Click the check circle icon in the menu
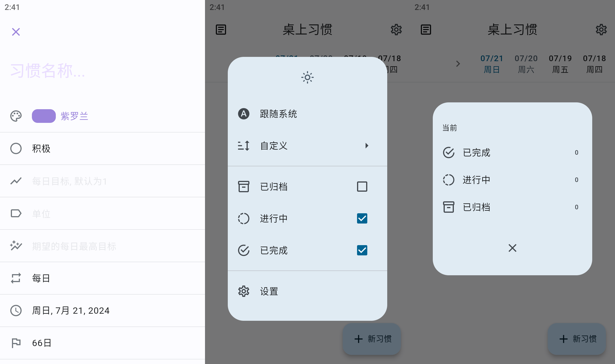 pos(244,250)
